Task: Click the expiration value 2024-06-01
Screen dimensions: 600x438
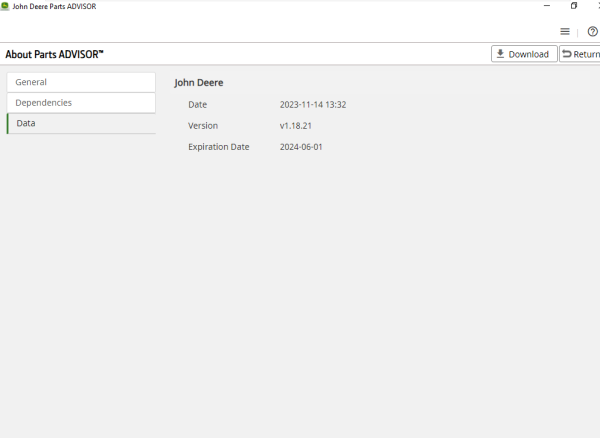Action: point(301,147)
